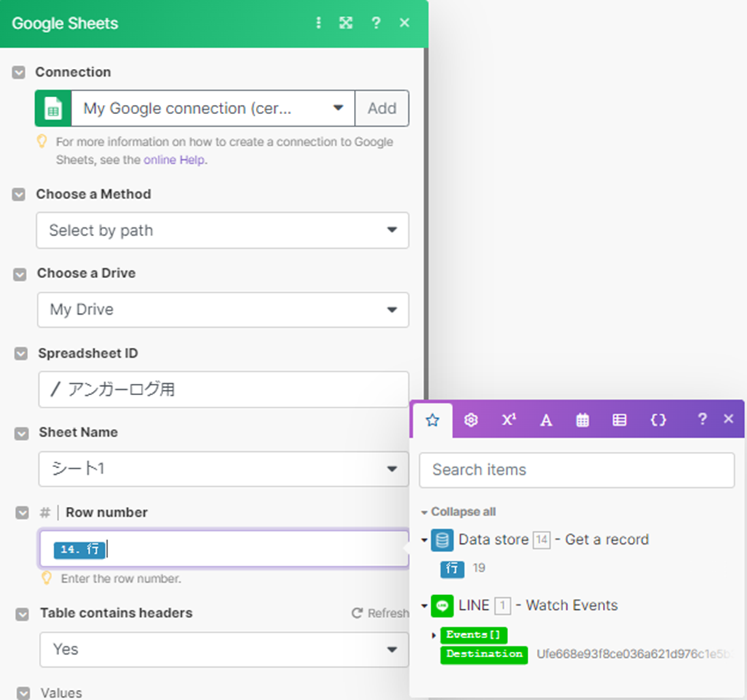This screenshot has width=747, height=700.
Task: Click the Events[] variable pill
Action: (473, 635)
